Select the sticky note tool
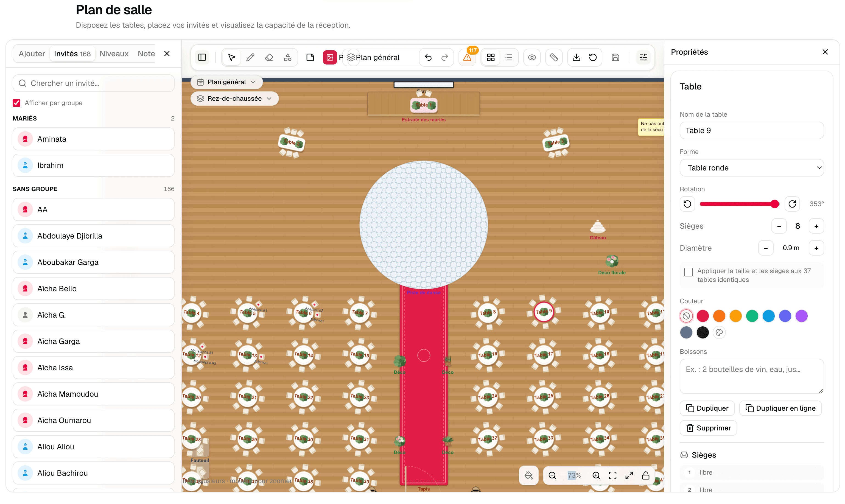 pos(310,57)
